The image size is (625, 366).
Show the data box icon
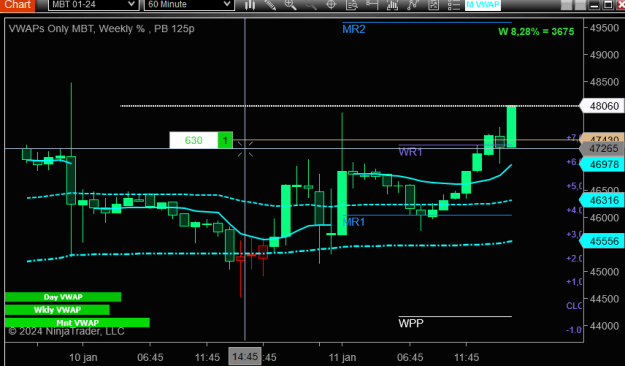tap(352, 5)
